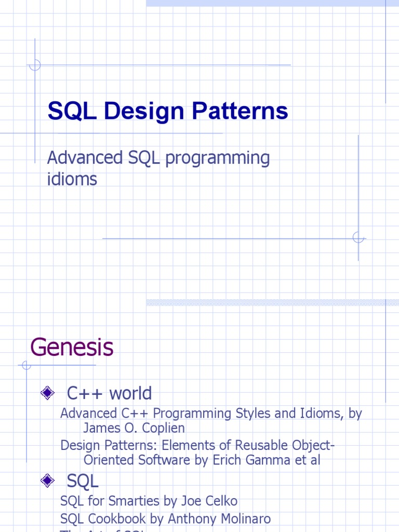
Task: Click the 'C++ world' bullet text
Action: tap(109, 393)
